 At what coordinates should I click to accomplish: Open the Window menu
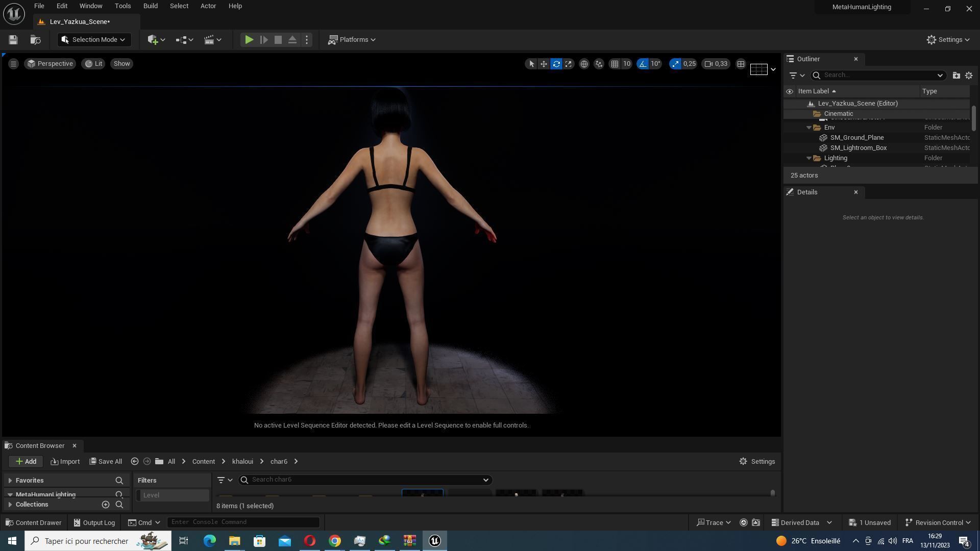click(x=91, y=6)
